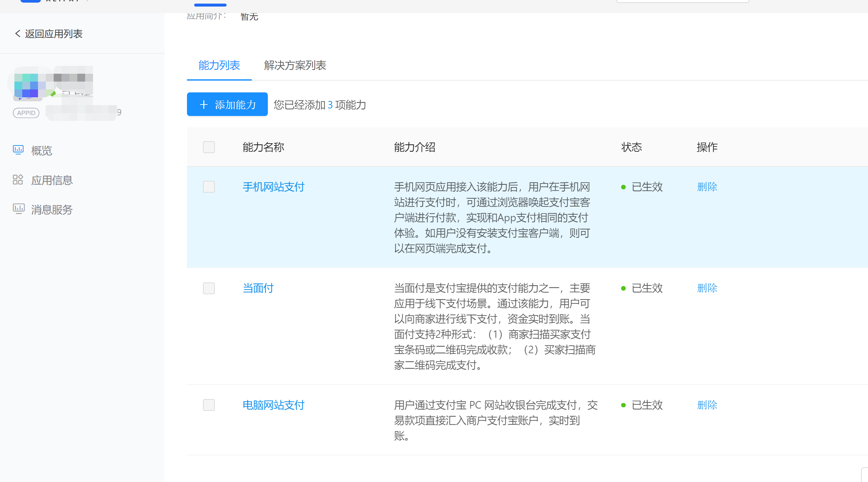Image resolution: width=868 pixels, height=482 pixels.
Task: Click the back chevron beside 返回应用列表
Action: [x=18, y=34]
